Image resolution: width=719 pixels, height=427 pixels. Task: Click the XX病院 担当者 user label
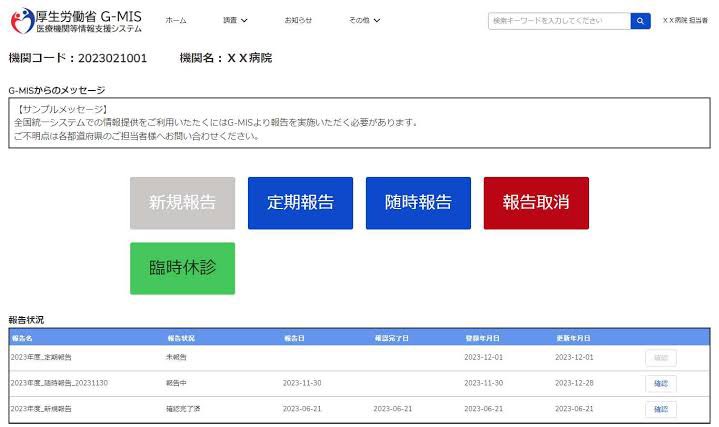tap(685, 21)
